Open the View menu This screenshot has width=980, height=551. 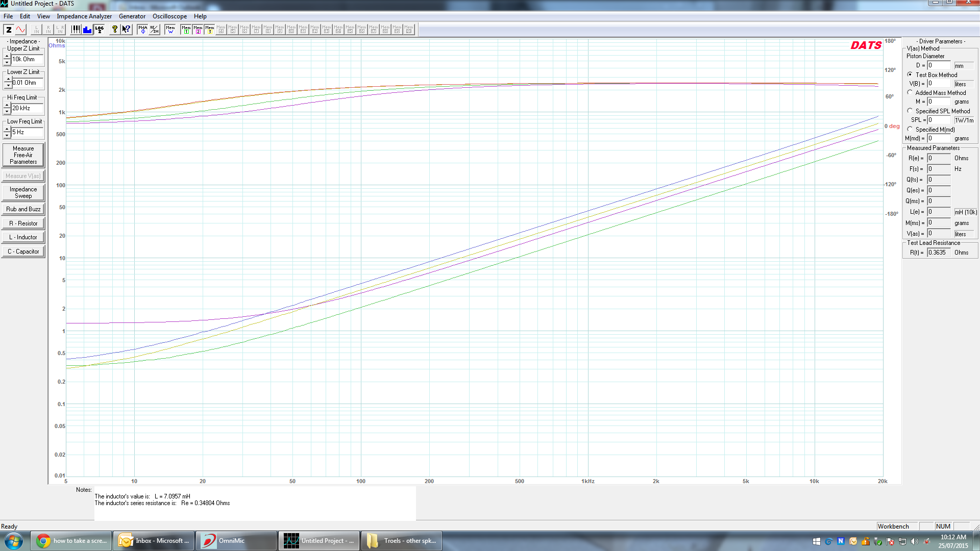(x=43, y=16)
